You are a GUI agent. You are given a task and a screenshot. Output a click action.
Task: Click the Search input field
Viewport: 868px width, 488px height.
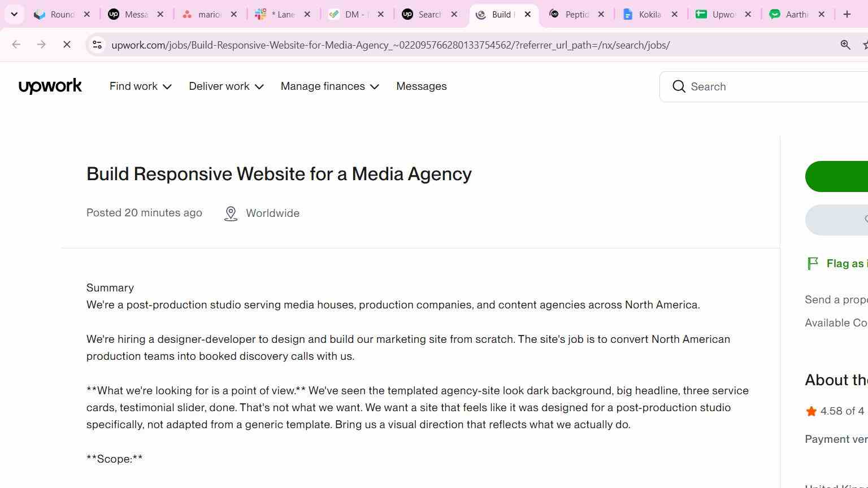click(774, 86)
